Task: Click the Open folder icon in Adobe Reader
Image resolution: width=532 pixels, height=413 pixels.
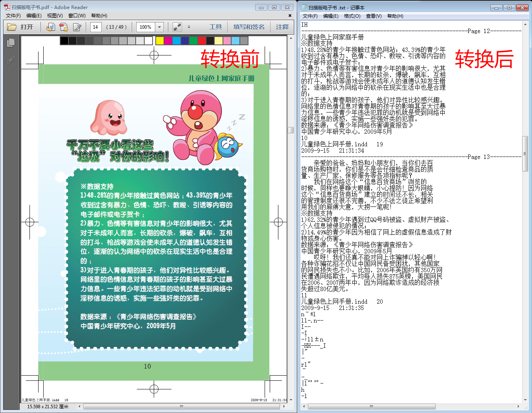Action: click(x=12, y=27)
